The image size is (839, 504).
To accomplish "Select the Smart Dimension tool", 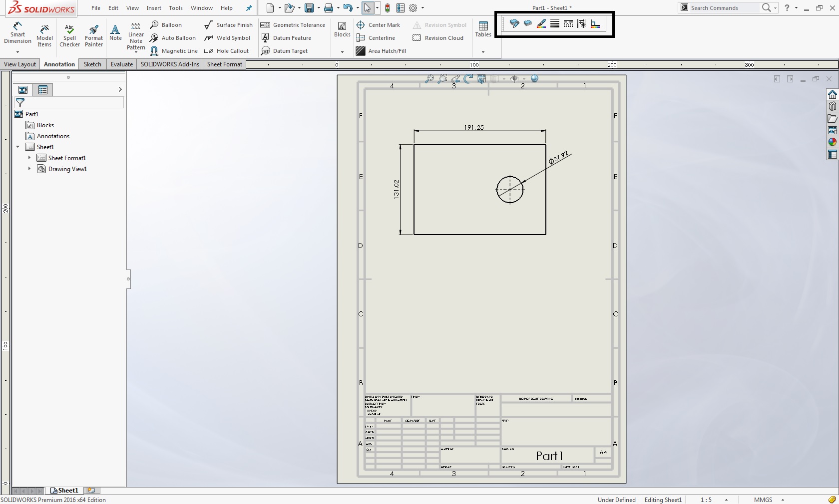I will (17, 33).
